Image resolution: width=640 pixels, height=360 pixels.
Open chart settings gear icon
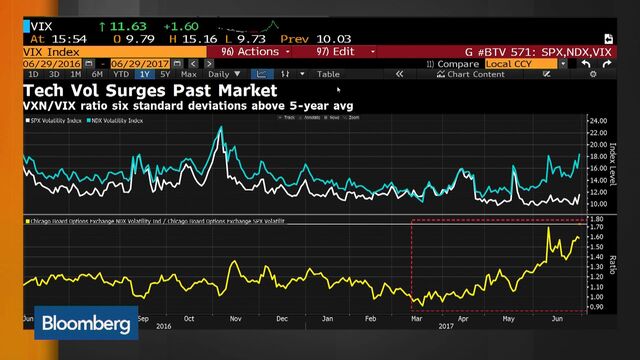(x=593, y=74)
